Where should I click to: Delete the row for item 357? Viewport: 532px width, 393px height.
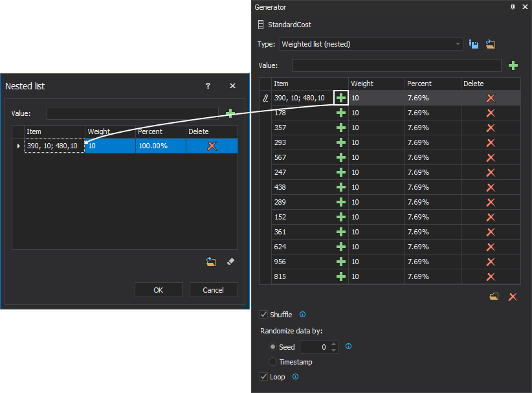tap(491, 128)
